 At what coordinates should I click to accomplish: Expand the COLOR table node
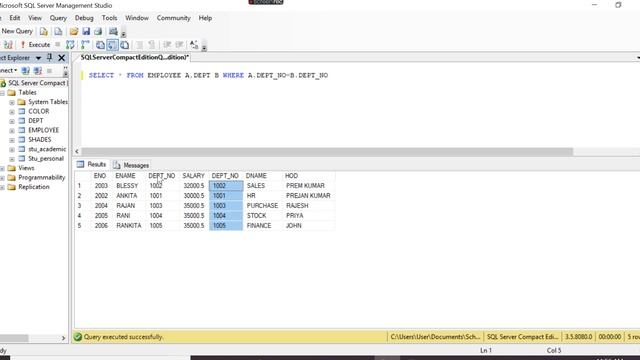point(12,112)
